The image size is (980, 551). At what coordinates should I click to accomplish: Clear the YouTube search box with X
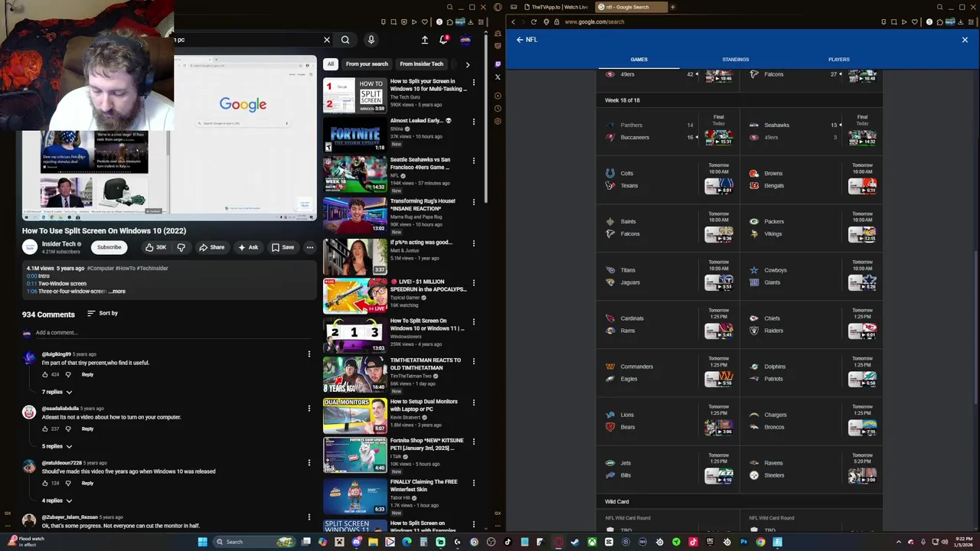327,40
